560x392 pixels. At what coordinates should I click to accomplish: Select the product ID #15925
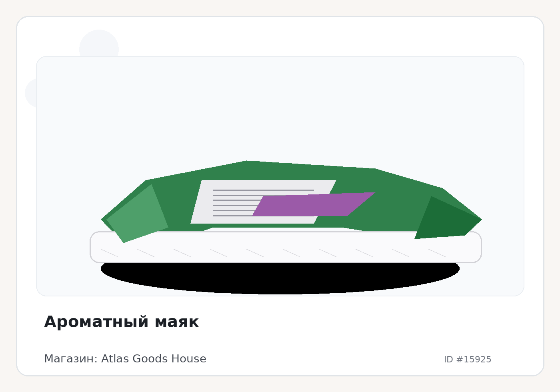point(467,359)
